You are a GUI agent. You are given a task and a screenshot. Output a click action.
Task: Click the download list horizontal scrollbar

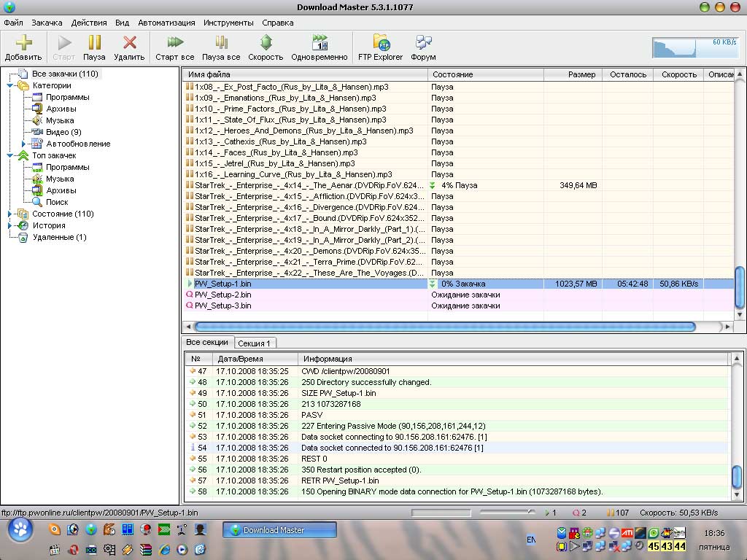click(x=446, y=327)
